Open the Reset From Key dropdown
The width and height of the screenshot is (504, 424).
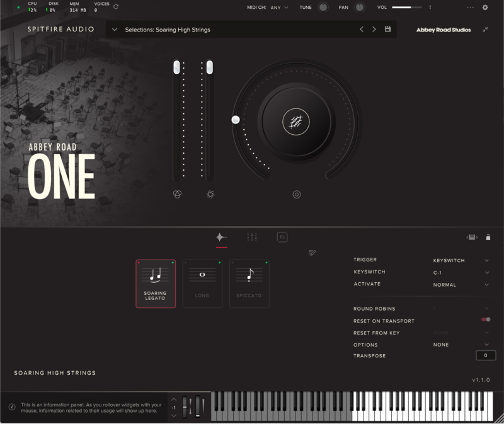point(461,333)
